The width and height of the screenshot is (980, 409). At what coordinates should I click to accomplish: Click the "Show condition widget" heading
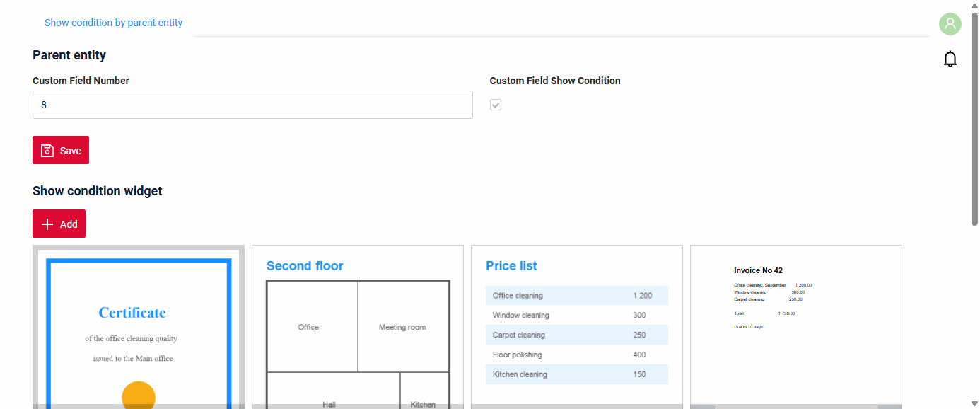pos(98,191)
